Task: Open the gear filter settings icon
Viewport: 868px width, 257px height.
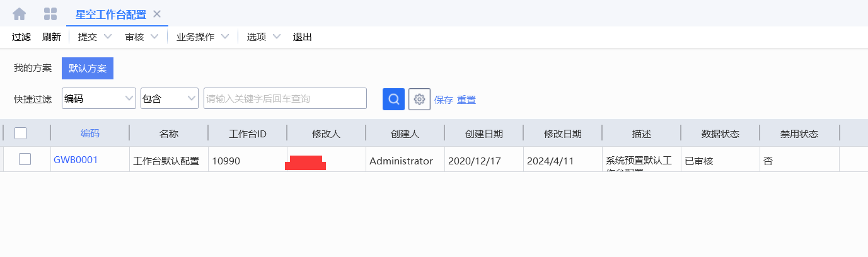Action: tap(419, 99)
